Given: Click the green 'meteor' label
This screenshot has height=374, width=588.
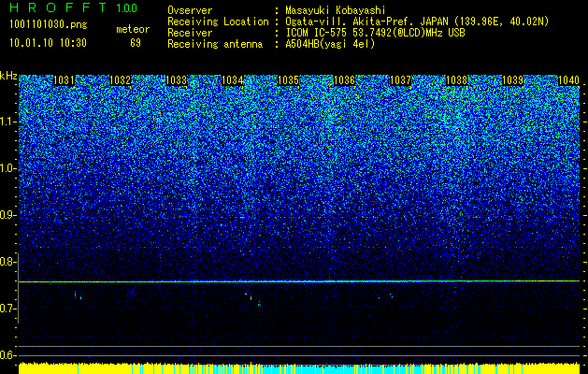Looking at the screenshot, I should coord(133,29).
